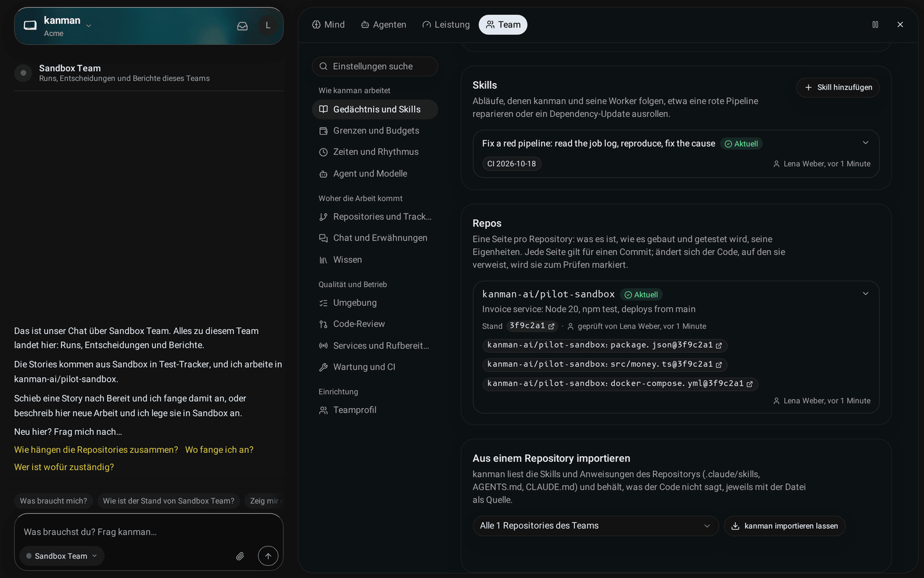
Task: Open the Code-Review settings page
Action: (375, 324)
